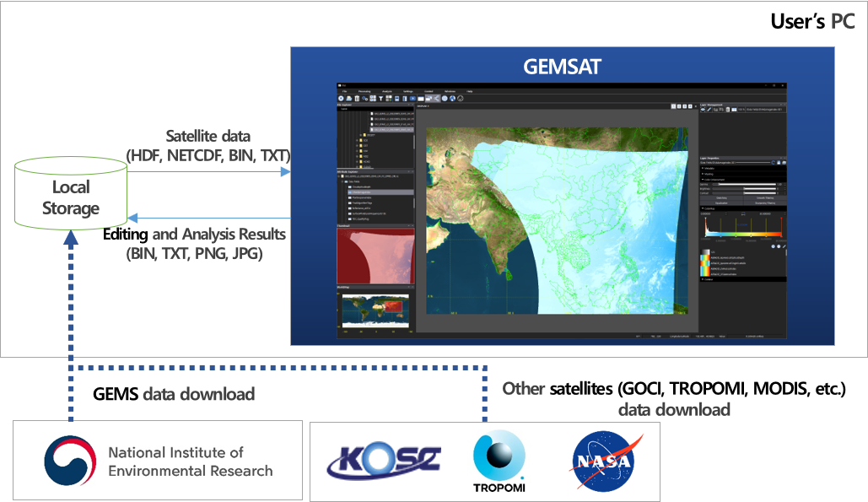Click the open folder toolbar icon
The height and width of the screenshot is (502, 868).
[x=348, y=99]
